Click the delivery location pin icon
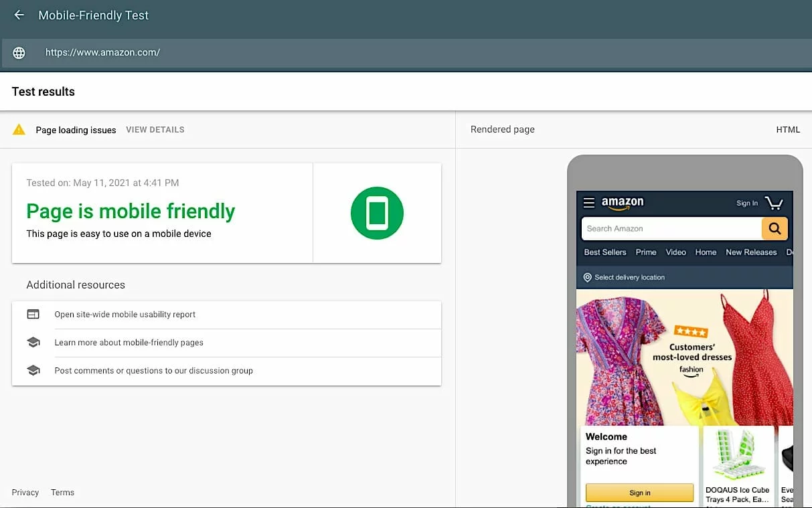812x508 pixels. [587, 277]
